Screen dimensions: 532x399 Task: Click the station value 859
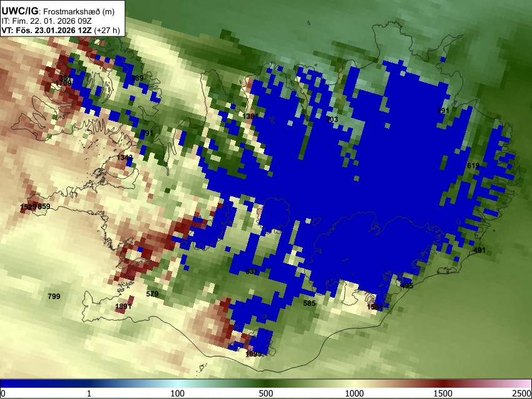pos(44,206)
